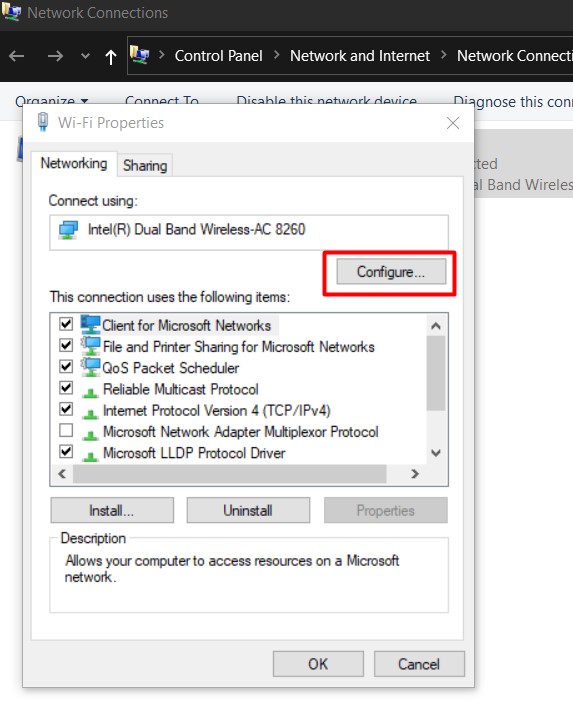Viewport: 573px width, 704px height.
Task: Toggle QoS Packet Scheduler checkbox
Action: point(66,366)
